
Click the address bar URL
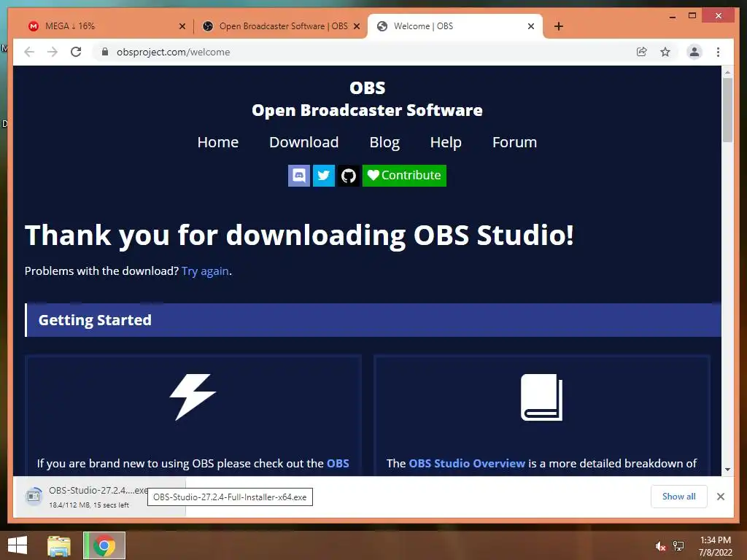[x=174, y=52]
